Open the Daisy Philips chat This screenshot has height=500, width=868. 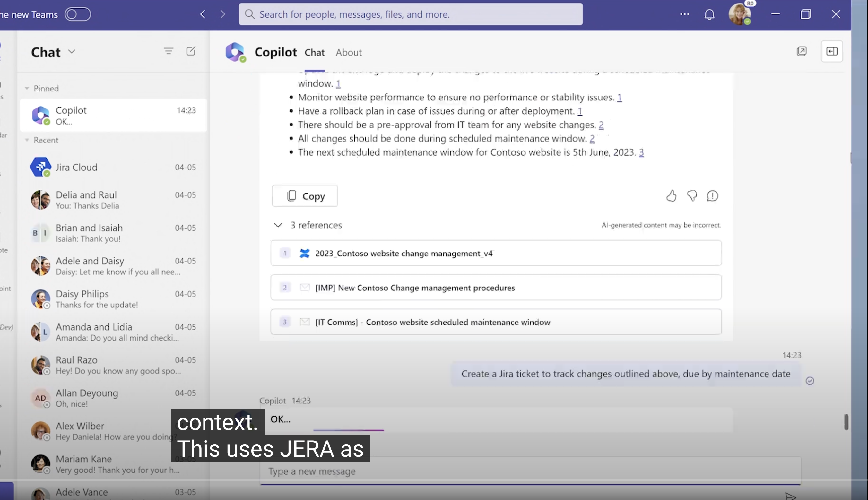113,299
